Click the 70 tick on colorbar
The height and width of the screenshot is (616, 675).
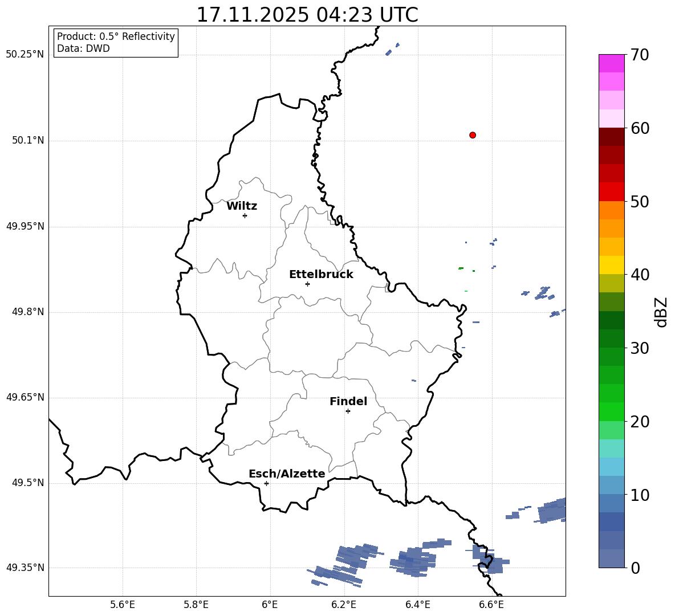640,55
